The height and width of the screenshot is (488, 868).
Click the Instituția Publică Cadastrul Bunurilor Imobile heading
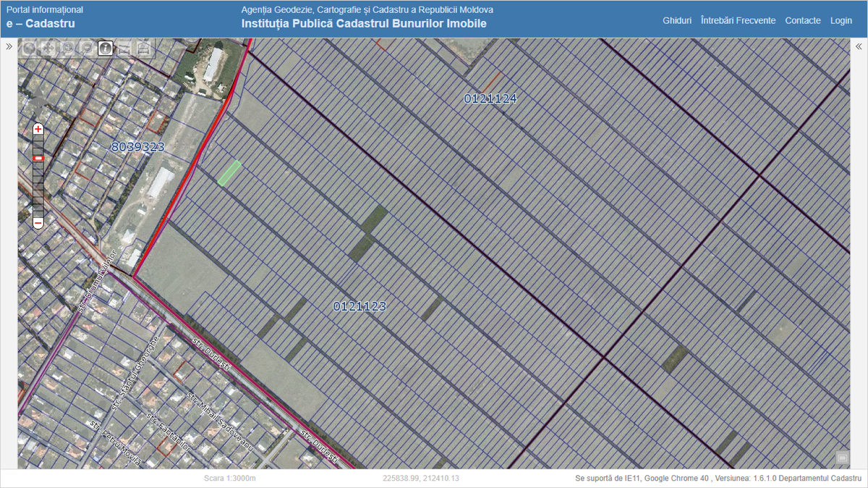coord(364,24)
